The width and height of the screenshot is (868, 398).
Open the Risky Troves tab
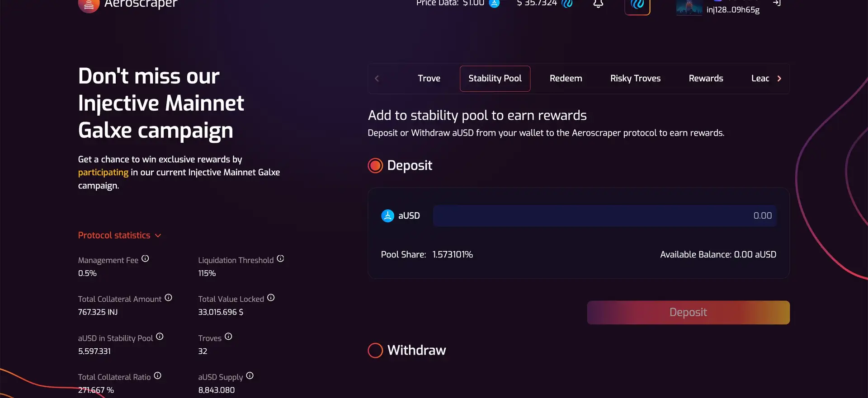point(635,79)
